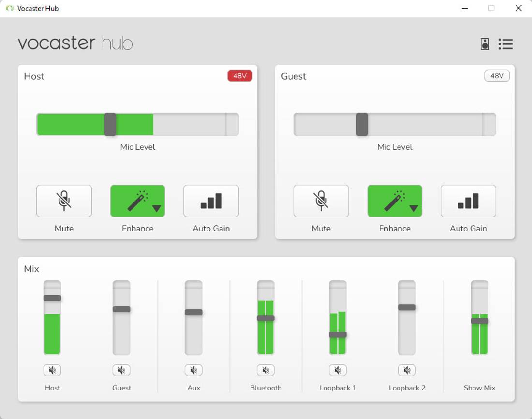The width and height of the screenshot is (532, 419).
Task: Start Auto Gain for Guest
Action: (468, 201)
